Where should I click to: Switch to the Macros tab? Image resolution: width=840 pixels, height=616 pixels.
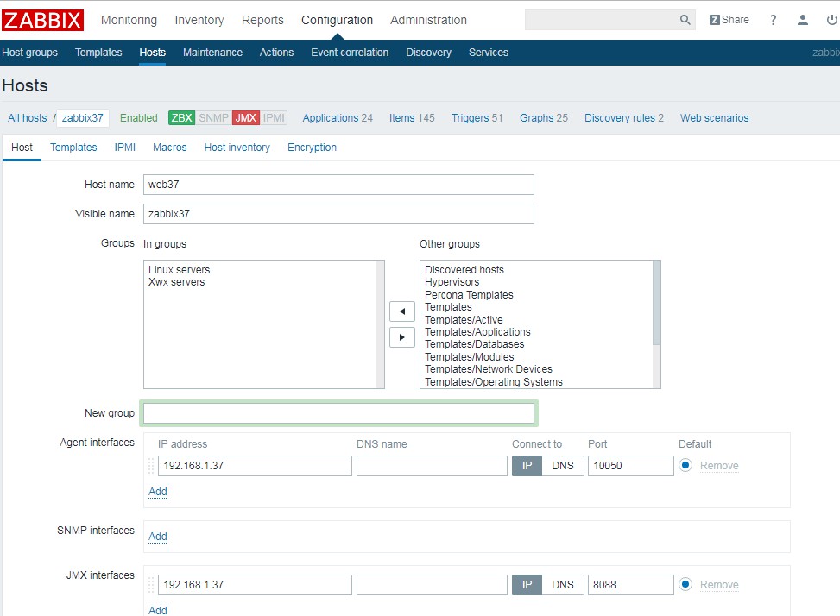click(169, 148)
